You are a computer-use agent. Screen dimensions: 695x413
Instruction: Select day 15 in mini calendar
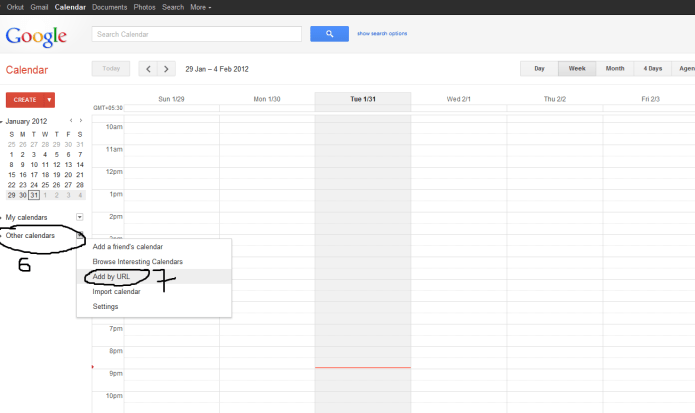(12, 175)
